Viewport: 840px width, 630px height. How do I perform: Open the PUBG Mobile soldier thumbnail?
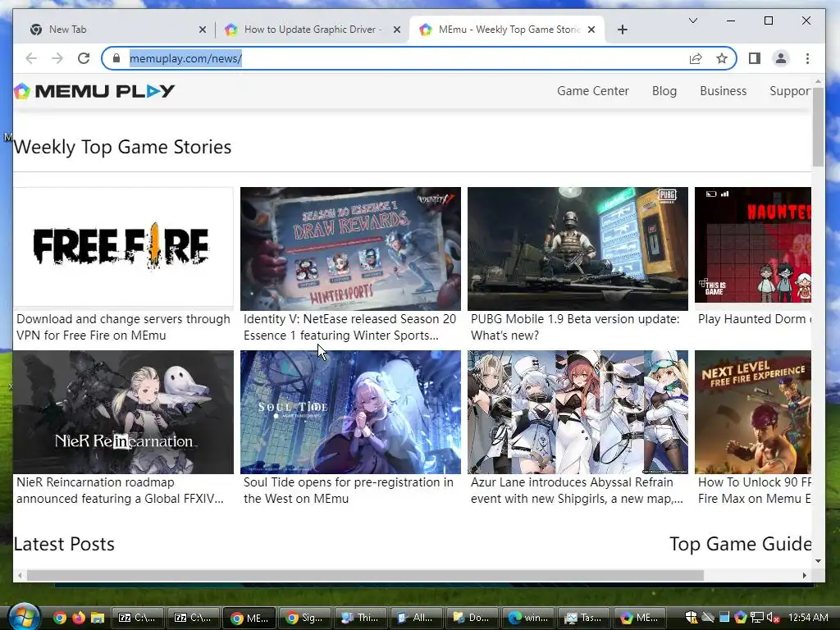tap(577, 249)
